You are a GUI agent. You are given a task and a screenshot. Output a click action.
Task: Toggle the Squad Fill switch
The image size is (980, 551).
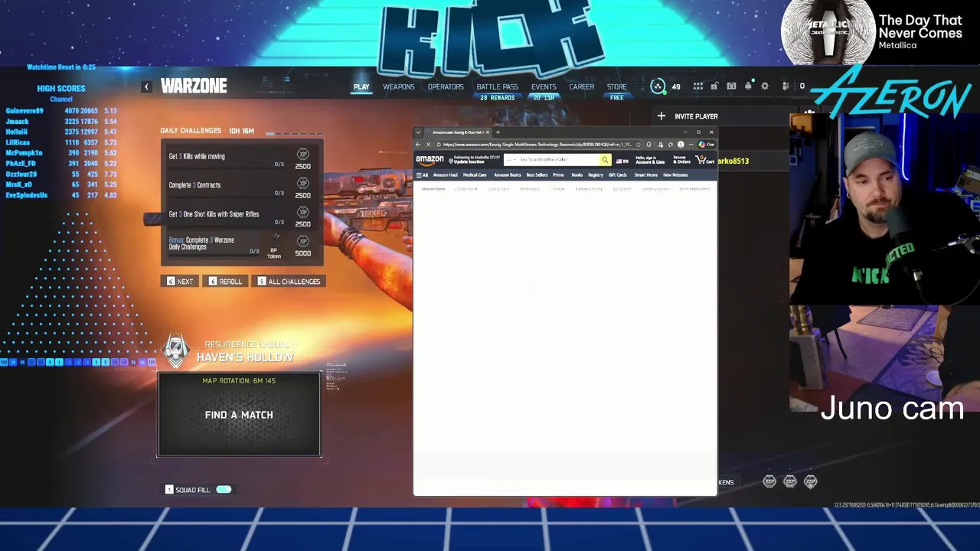224,490
